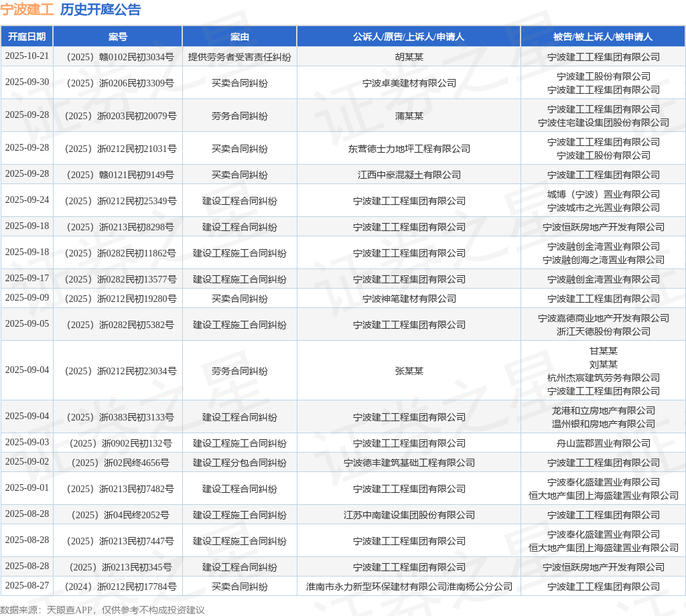The image size is (686, 616).
Task: Click defendant 温州银和房地产有限公司
Action: coord(603,424)
